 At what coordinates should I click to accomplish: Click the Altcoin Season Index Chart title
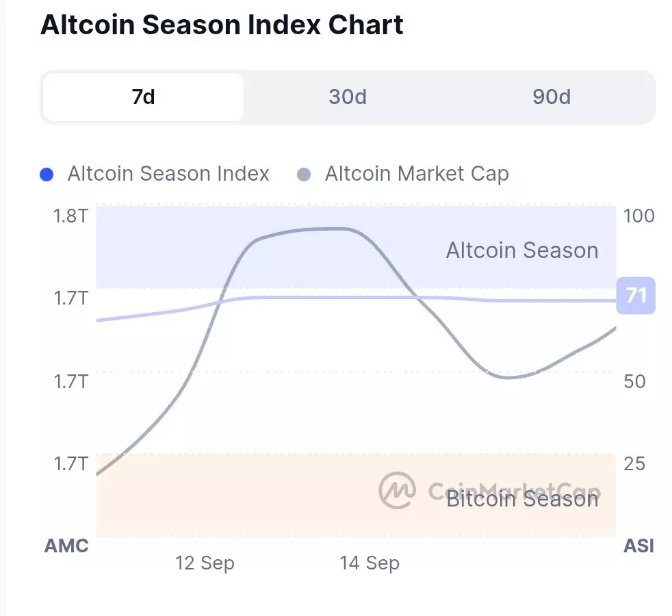(222, 25)
